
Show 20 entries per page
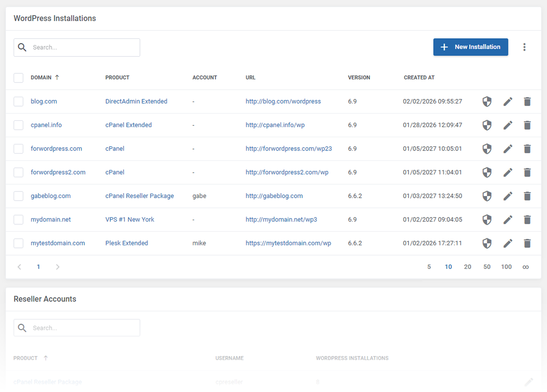pyautogui.click(x=468, y=267)
